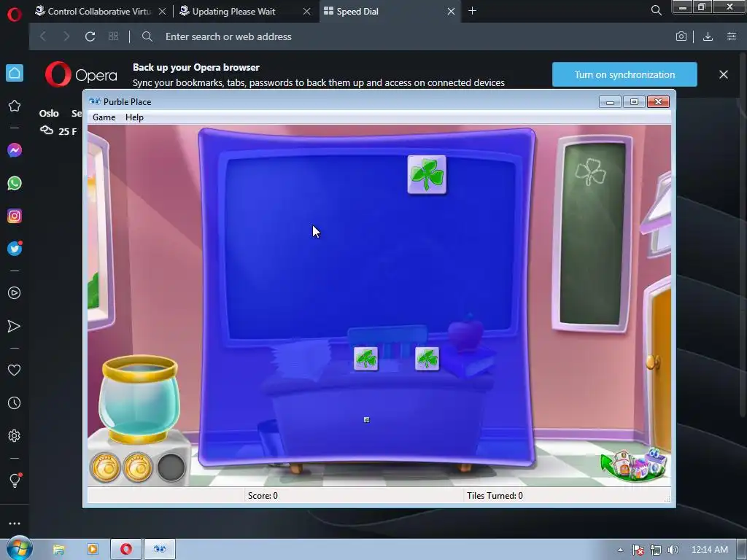The image size is (747, 560).
Task: Click the grey used sneak peek coin
Action: [171, 467]
